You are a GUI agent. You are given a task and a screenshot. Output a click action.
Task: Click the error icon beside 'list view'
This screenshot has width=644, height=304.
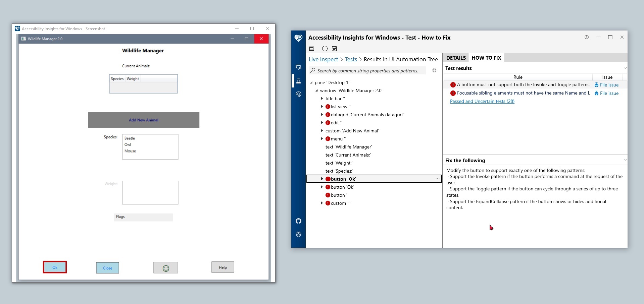[328, 107]
